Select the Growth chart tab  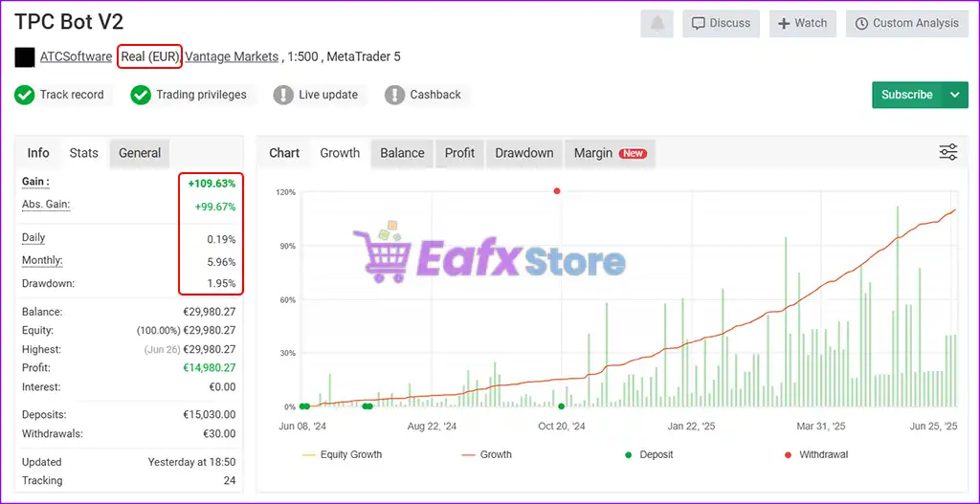click(340, 153)
